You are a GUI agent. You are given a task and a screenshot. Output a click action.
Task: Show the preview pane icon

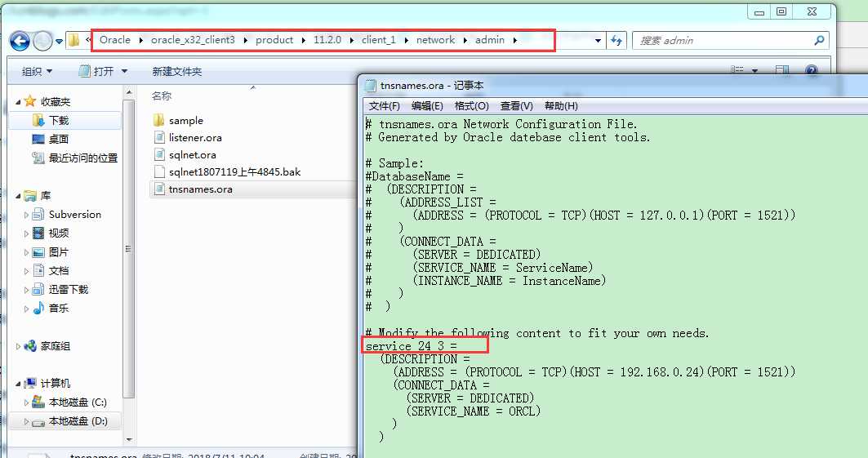pyautogui.click(x=782, y=70)
